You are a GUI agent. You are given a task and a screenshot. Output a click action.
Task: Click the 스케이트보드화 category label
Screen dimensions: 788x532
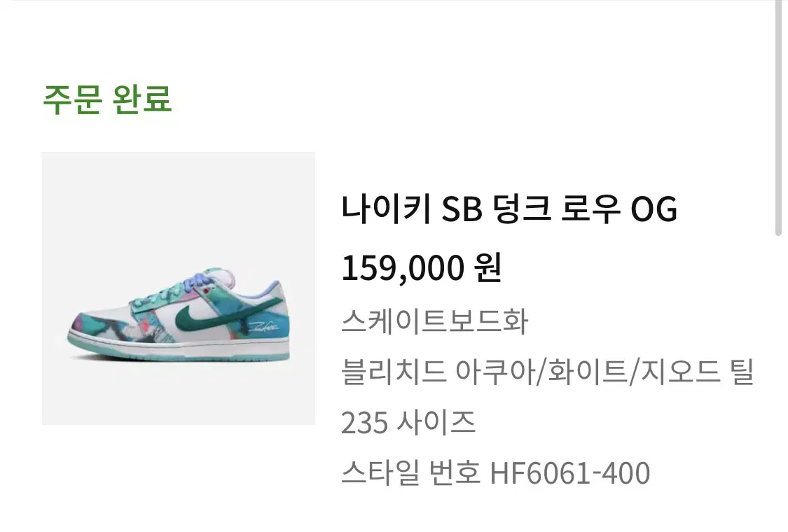coord(435,321)
